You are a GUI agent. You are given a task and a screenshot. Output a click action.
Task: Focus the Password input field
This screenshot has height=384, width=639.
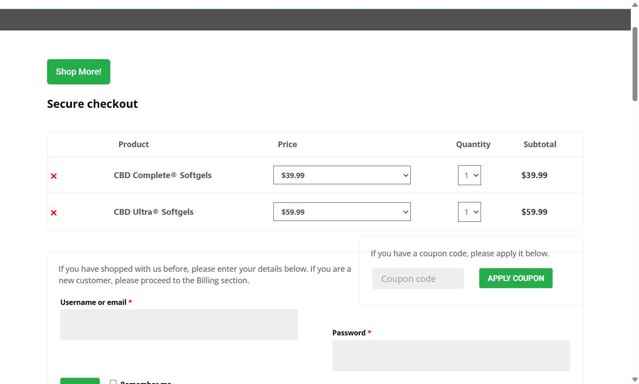451,355
